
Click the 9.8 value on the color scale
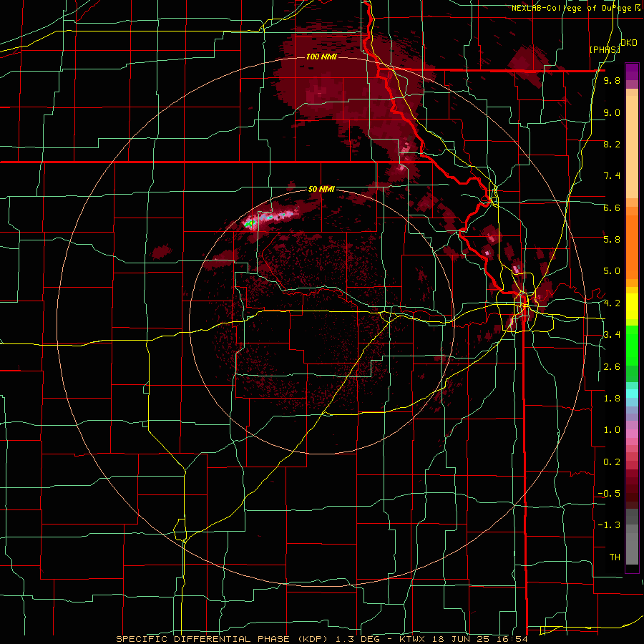pos(612,80)
